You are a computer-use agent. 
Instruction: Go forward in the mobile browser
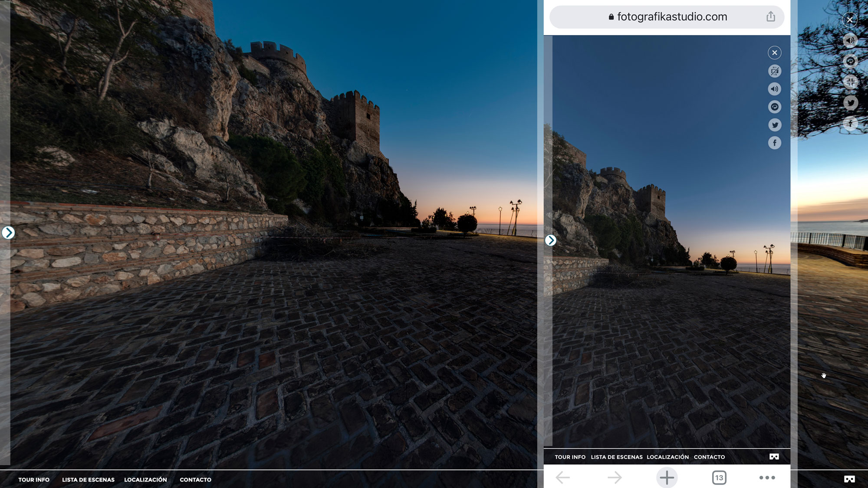click(615, 478)
